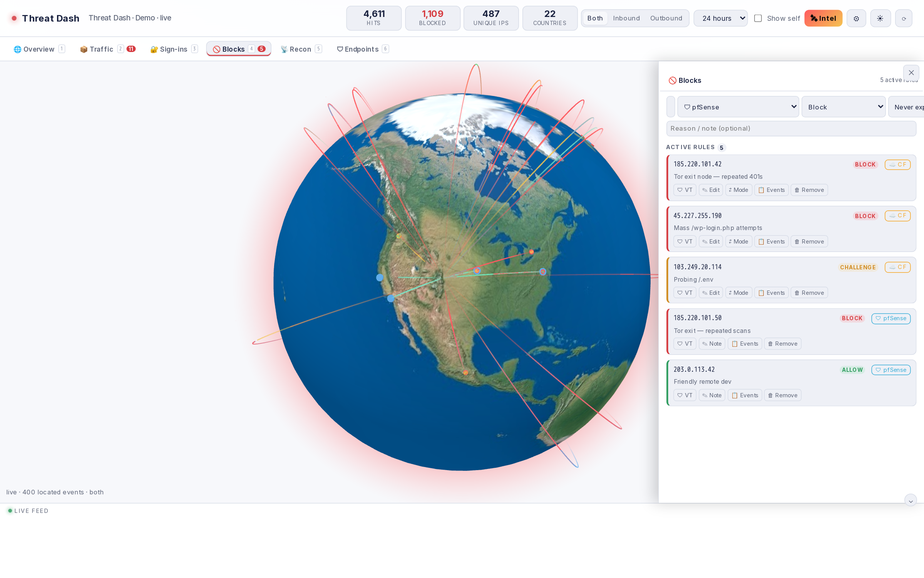Add Note to 203.0.113.42 rule
The height and width of the screenshot is (578, 924).
pos(711,395)
